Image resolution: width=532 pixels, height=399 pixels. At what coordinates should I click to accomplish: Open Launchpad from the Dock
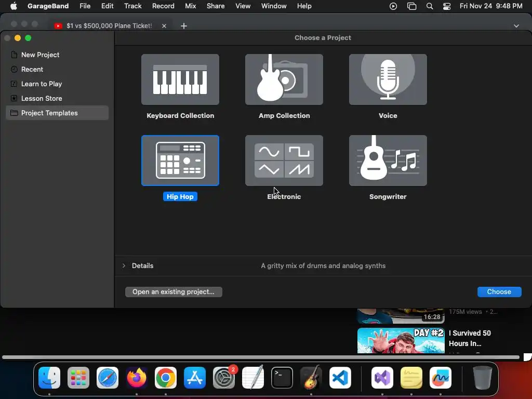tap(78, 378)
